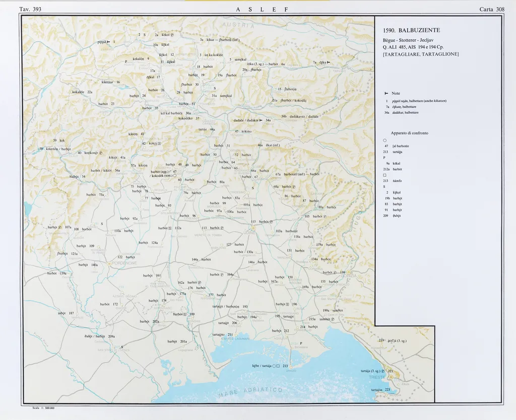This screenshot has width=516, height=420.
Task: Click the square symbol at Grado point 213
Action: pyautogui.click(x=278, y=366)
